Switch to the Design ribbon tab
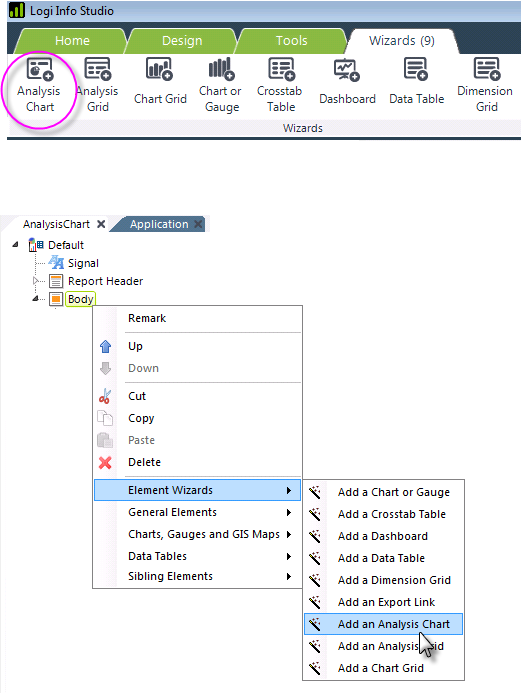524x693 pixels. click(182, 41)
